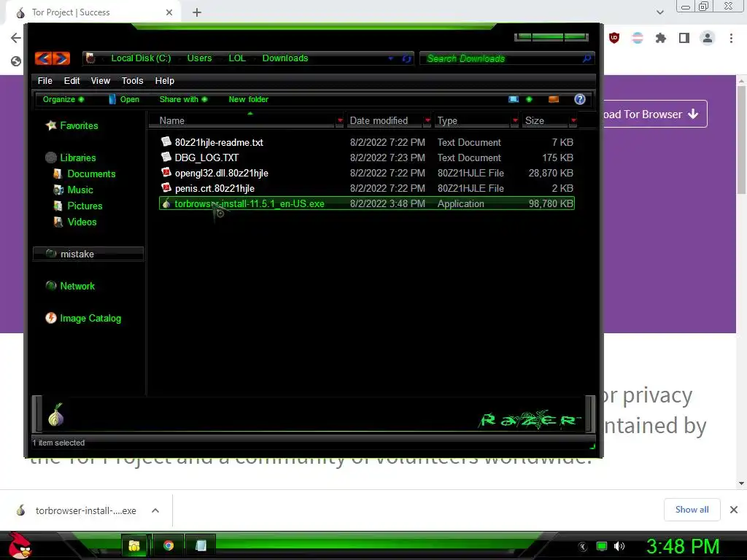Open the File menu
This screenshot has width=747, height=560.
45,80
